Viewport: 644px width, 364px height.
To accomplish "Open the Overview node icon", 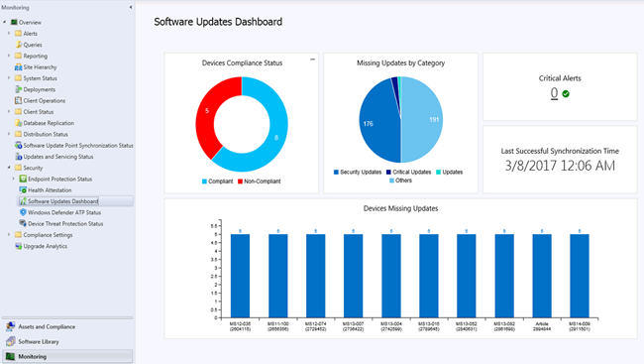I will click(14, 22).
